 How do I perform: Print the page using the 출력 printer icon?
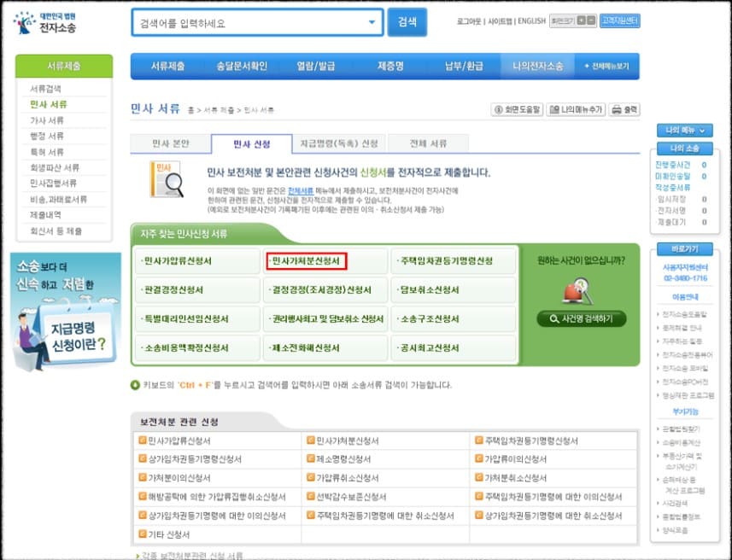[x=615, y=109]
